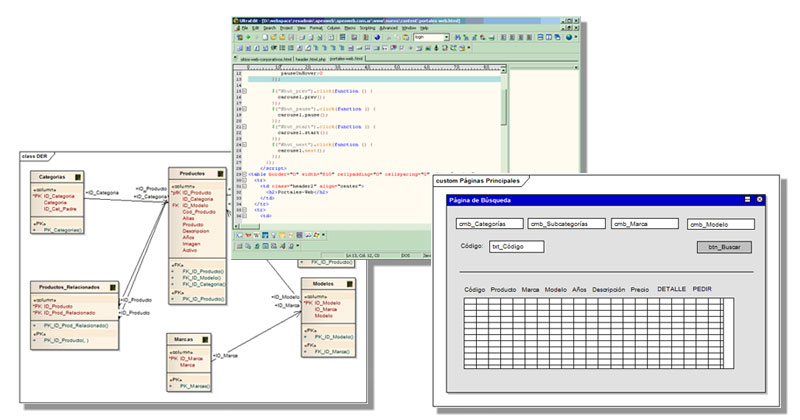Click the split-window horizontal icon in the top toolbar
This screenshot has height=420, width=800.
point(540,37)
